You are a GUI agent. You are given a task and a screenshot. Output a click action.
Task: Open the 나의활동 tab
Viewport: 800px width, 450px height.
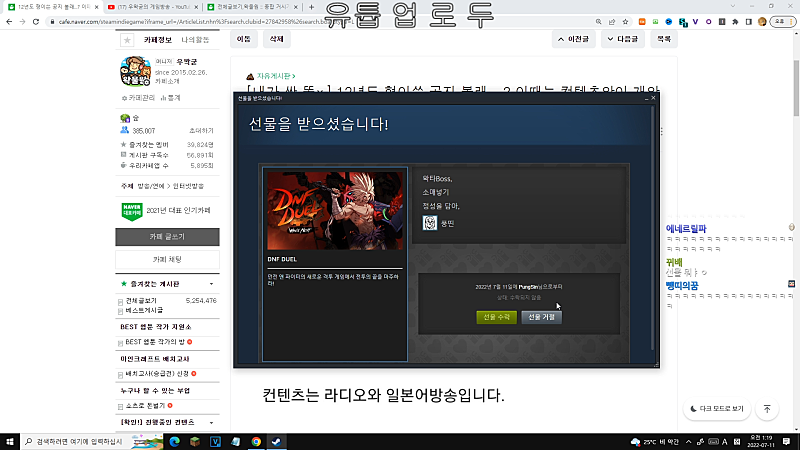pyautogui.click(x=195, y=40)
